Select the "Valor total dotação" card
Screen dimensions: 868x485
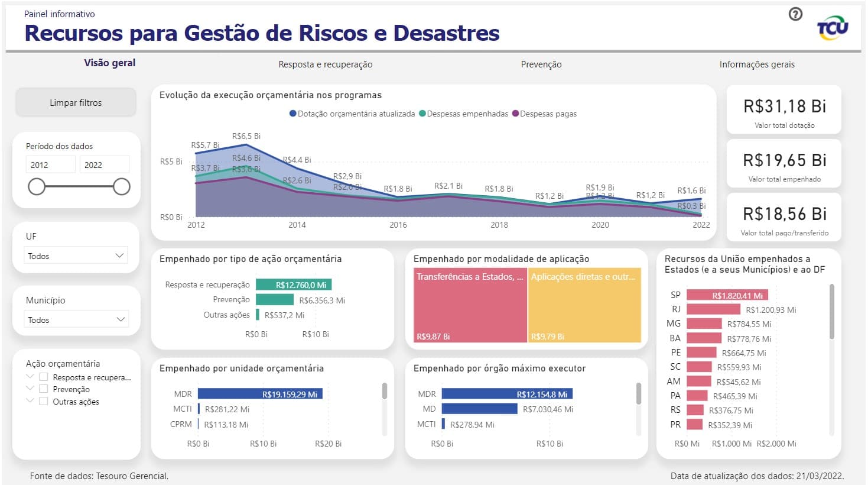click(x=784, y=109)
